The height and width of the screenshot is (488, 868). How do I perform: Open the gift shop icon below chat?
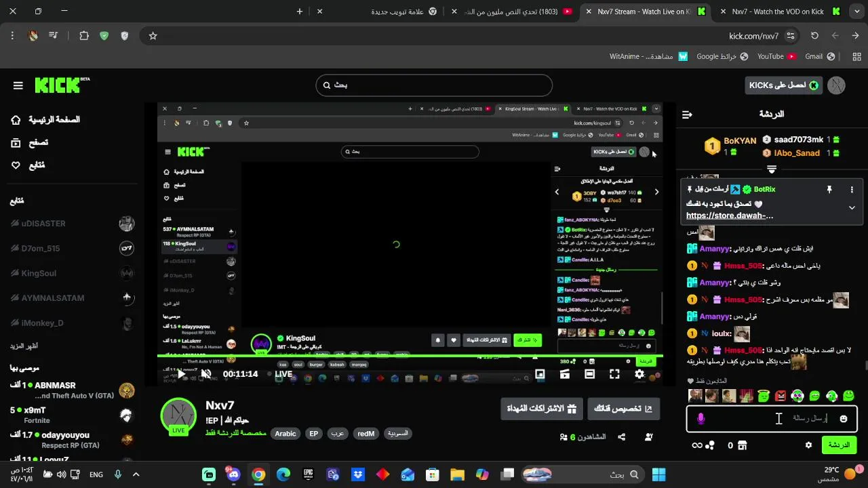click(742, 445)
